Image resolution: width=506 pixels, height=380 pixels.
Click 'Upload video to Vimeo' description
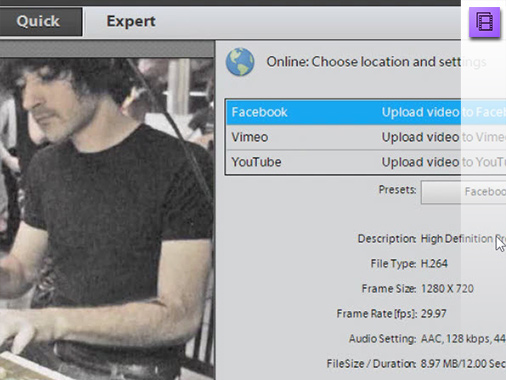tap(444, 137)
